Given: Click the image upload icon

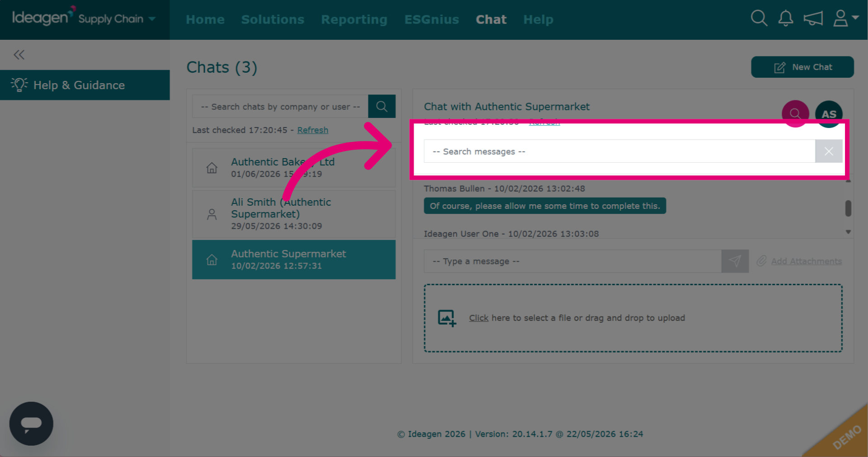Looking at the screenshot, I should 447,318.
